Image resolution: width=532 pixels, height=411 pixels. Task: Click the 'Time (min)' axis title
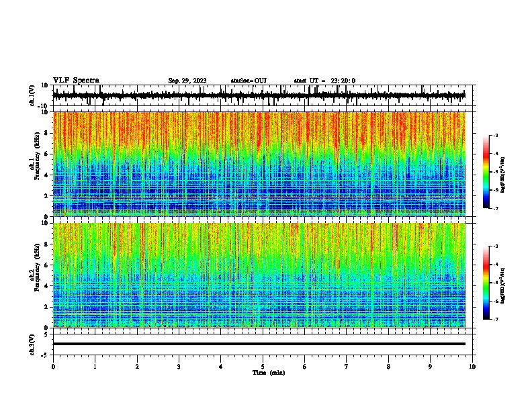click(x=269, y=373)
